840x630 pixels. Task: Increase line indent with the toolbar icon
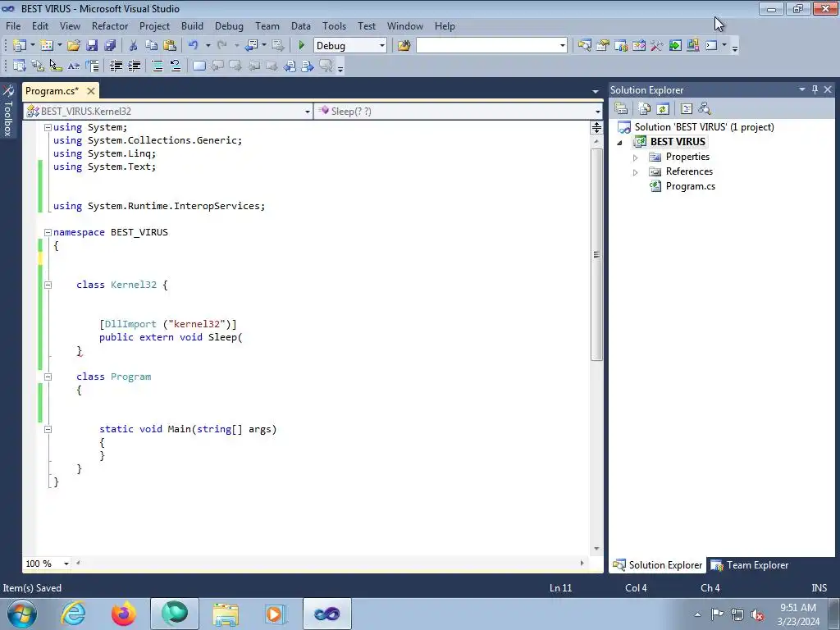click(x=134, y=66)
